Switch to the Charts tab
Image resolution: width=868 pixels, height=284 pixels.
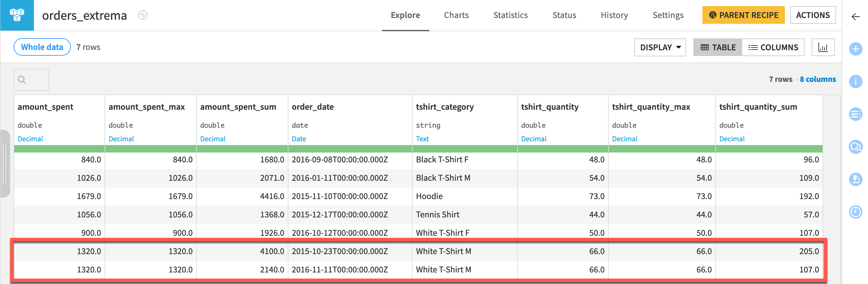click(x=456, y=15)
